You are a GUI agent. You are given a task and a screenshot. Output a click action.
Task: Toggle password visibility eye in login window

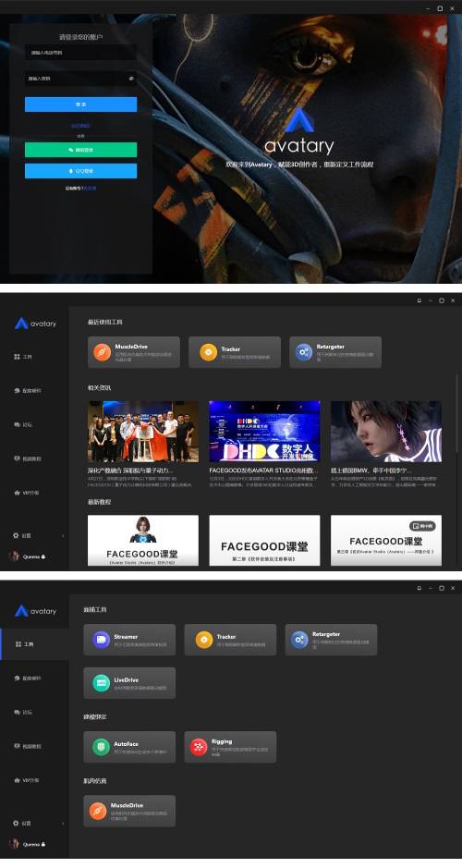point(132,79)
